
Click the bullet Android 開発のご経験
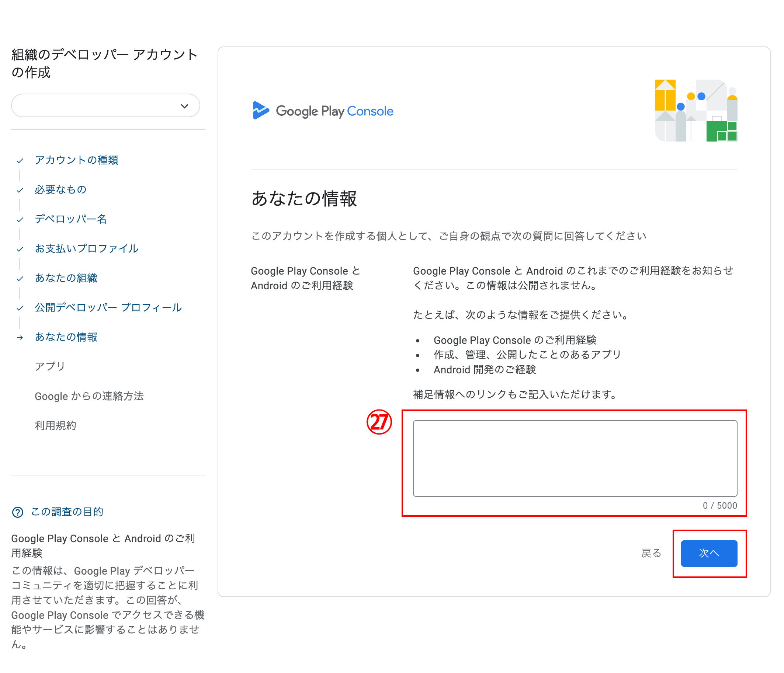pos(484,369)
